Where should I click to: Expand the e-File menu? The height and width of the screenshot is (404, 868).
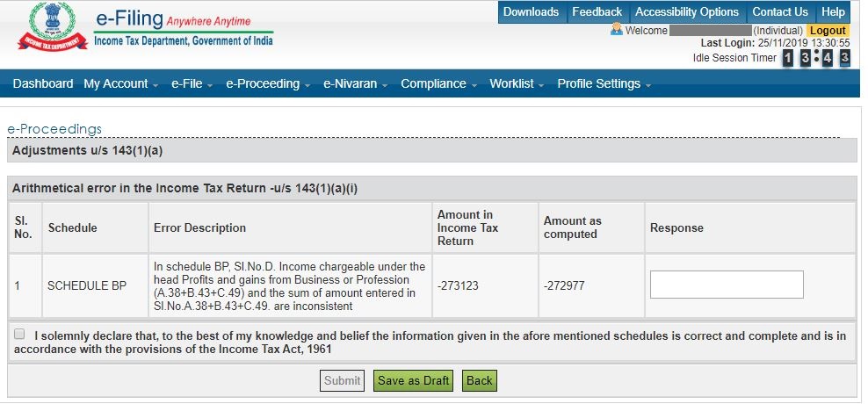(192, 84)
